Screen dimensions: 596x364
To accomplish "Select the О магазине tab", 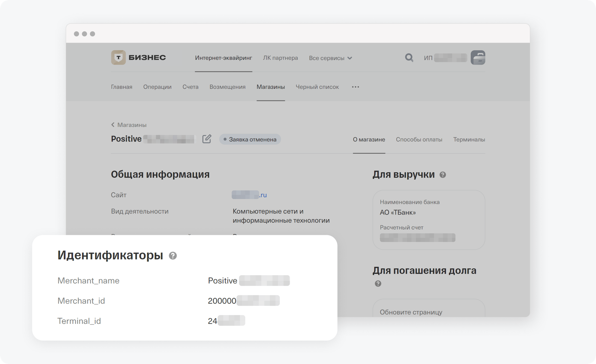I will coord(369,139).
